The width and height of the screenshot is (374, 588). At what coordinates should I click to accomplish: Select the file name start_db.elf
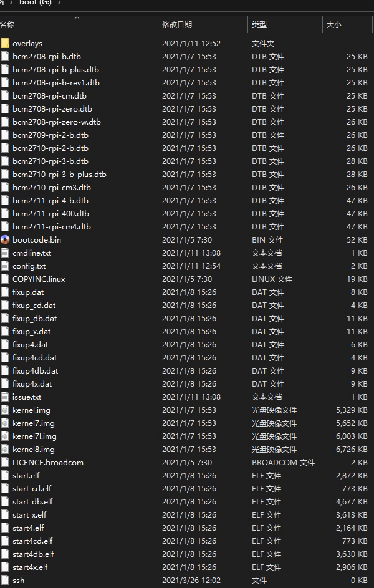(32, 502)
